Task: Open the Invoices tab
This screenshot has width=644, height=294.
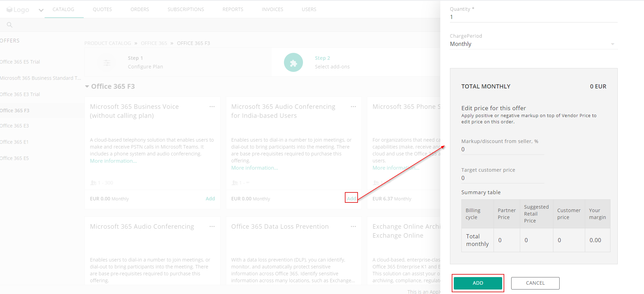Action: click(x=273, y=9)
